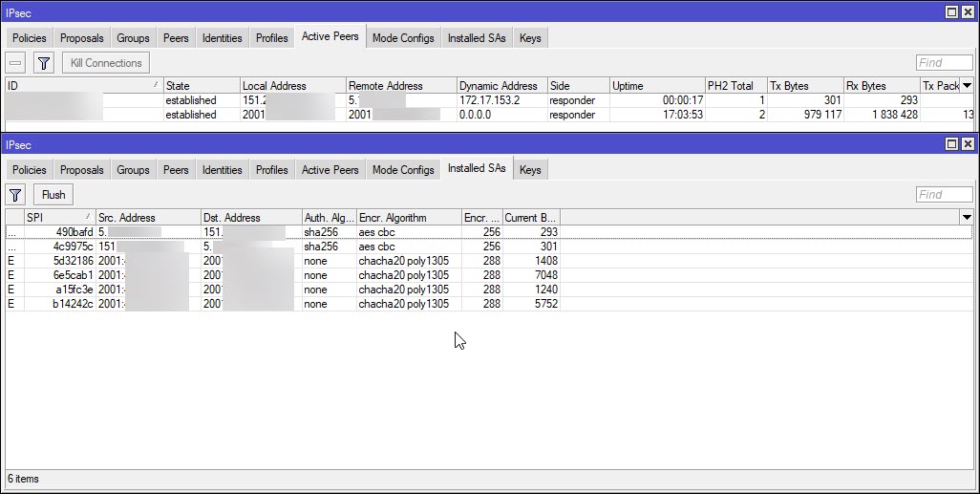Select SA row with SPI 6e5cab1

click(x=489, y=275)
